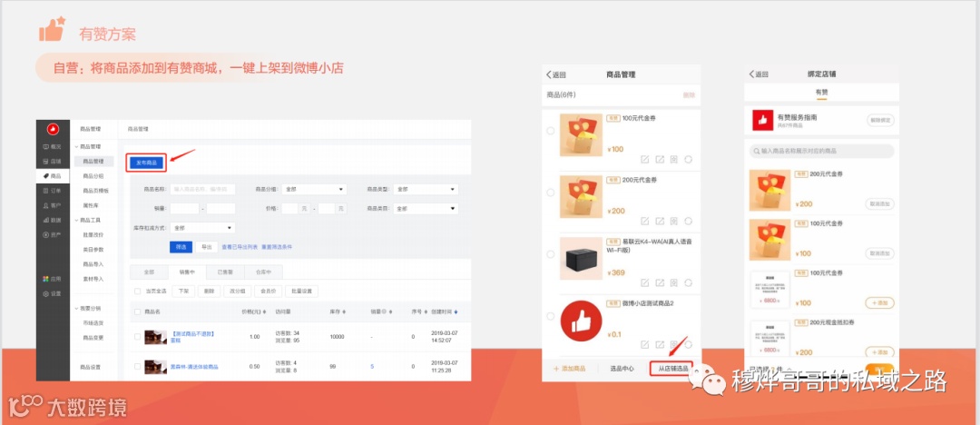Click the circular refresh icon for 100元代金券 in 商品管理
980x425 pixels.
(x=688, y=159)
